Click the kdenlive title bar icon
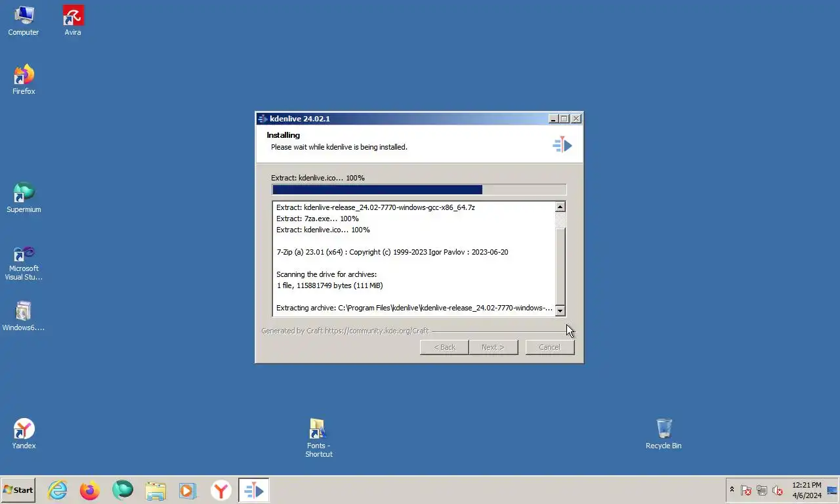 click(x=262, y=119)
